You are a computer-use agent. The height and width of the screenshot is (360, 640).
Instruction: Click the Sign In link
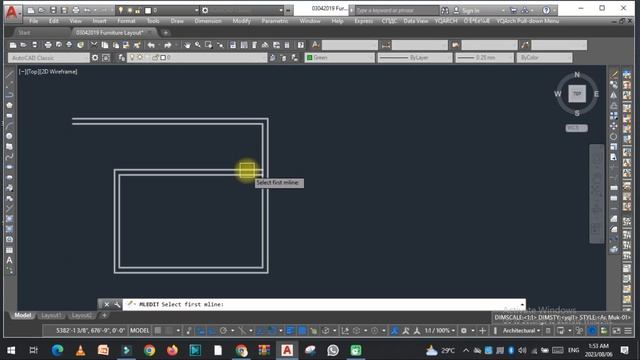[470, 11]
